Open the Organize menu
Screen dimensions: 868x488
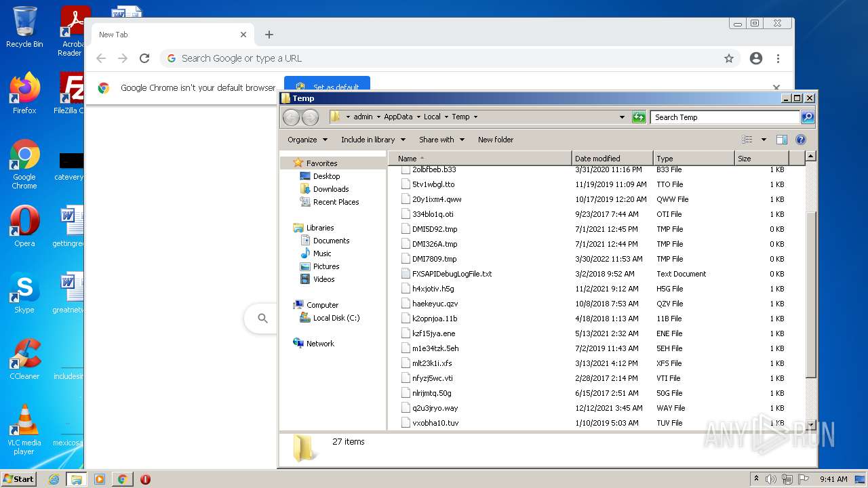point(307,140)
